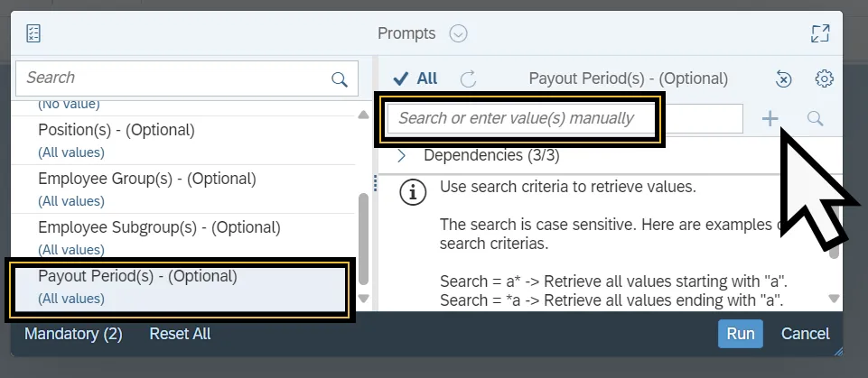Click the search icon beside the plus
Viewport: 868px width, 378px height.
[816, 118]
